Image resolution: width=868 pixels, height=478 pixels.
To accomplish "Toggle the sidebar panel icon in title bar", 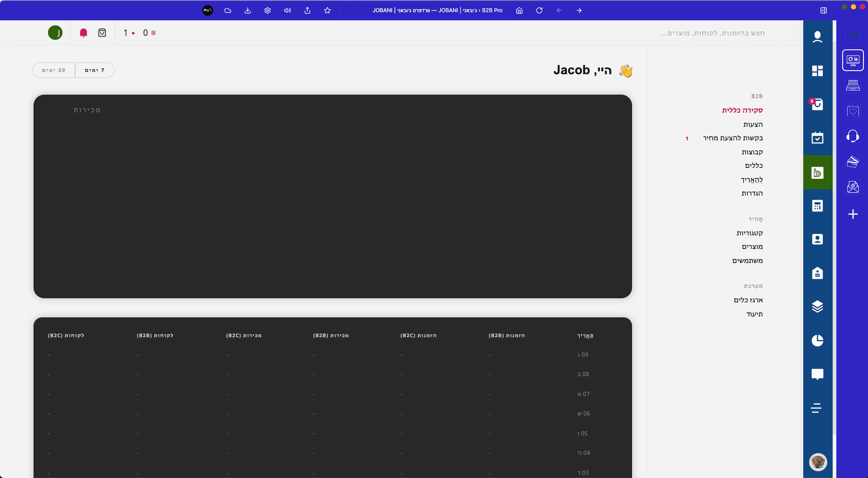I will (x=824, y=10).
